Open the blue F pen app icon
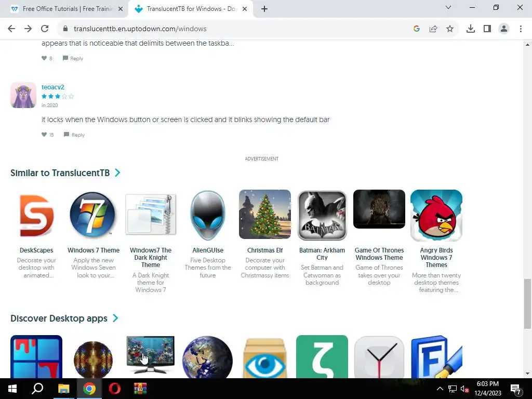532x399 pixels. pyautogui.click(x=436, y=356)
